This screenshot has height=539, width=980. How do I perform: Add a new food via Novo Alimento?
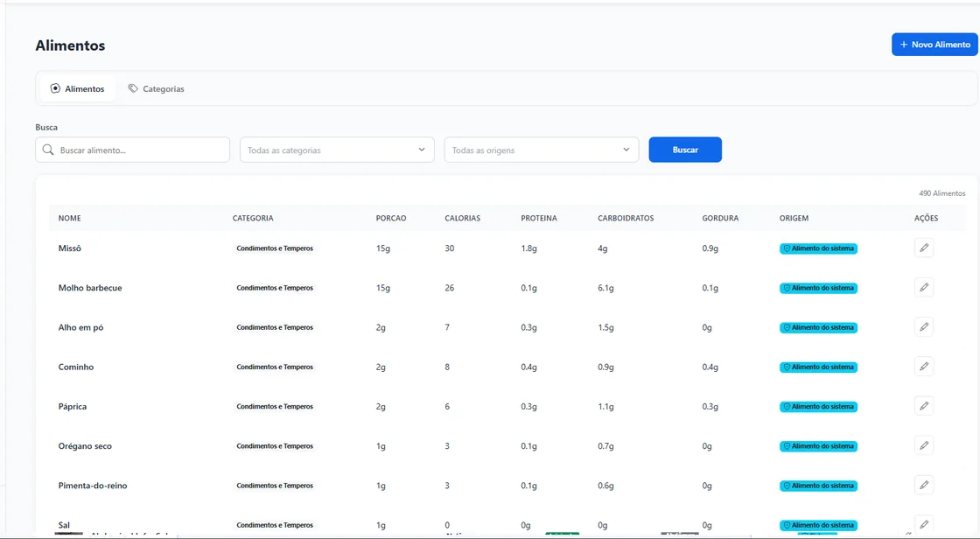pyautogui.click(x=934, y=45)
